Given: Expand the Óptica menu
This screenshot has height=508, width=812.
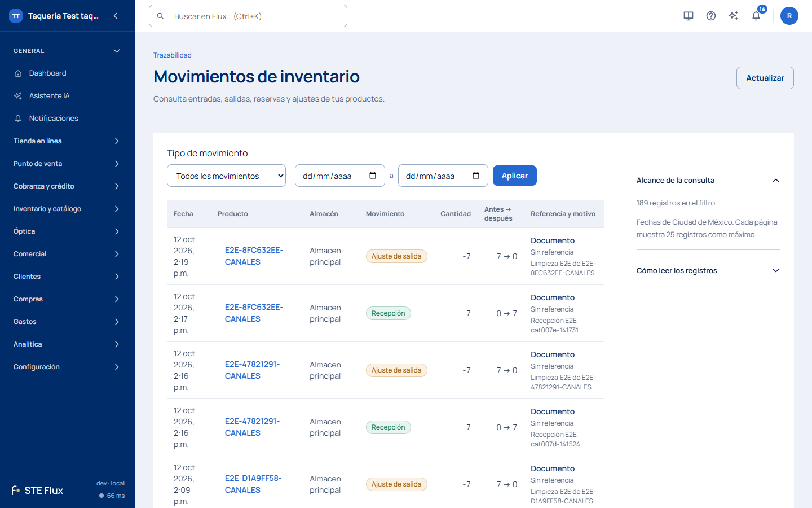Looking at the screenshot, I should click(68, 231).
